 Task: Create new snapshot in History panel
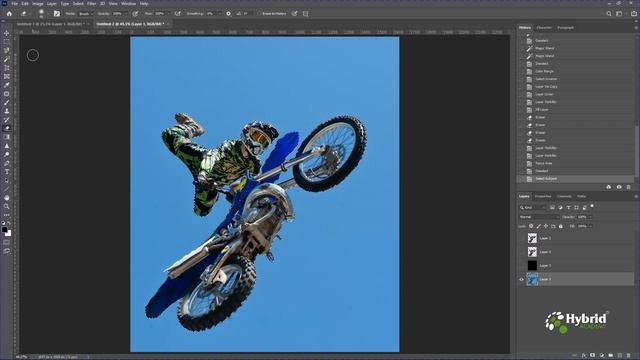(x=619, y=187)
